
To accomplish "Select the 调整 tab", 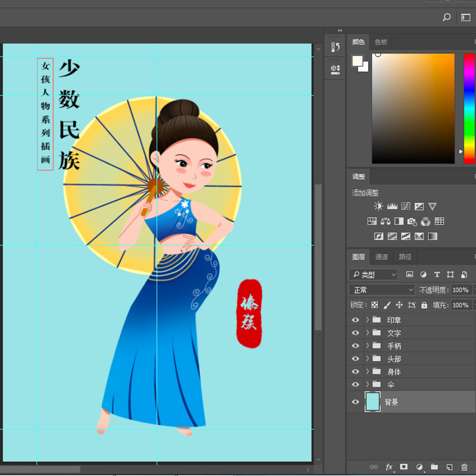I will pyautogui.click(x=359, y=177).
